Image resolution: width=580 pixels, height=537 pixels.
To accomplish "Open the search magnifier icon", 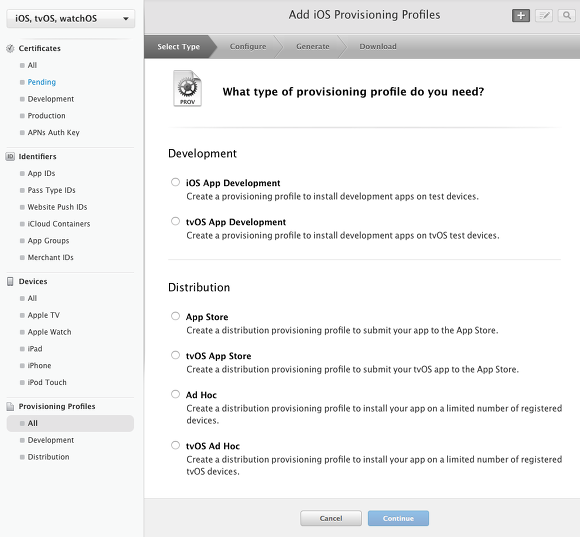I will (x=567, y=16).
